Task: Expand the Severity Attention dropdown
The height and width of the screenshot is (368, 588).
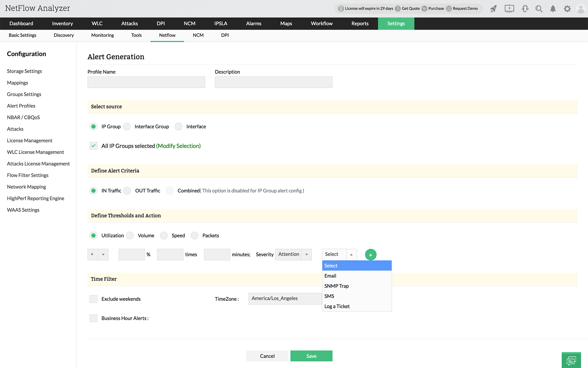Action: pos(293,255)
